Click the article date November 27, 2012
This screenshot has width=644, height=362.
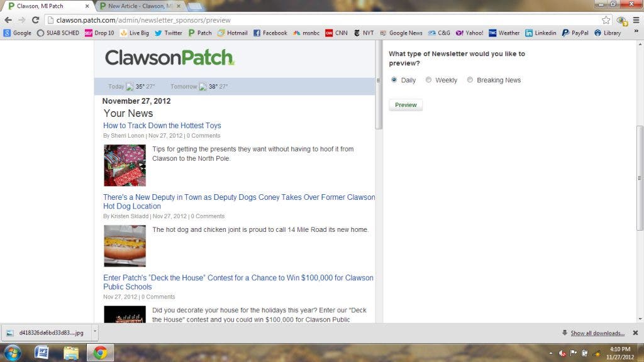click(x=136, y=101)
